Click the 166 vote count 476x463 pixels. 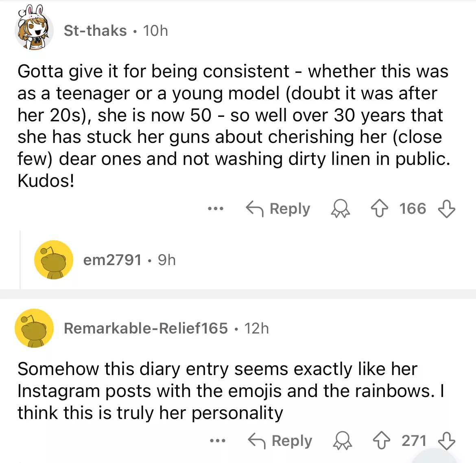click(x=413, y=209)
